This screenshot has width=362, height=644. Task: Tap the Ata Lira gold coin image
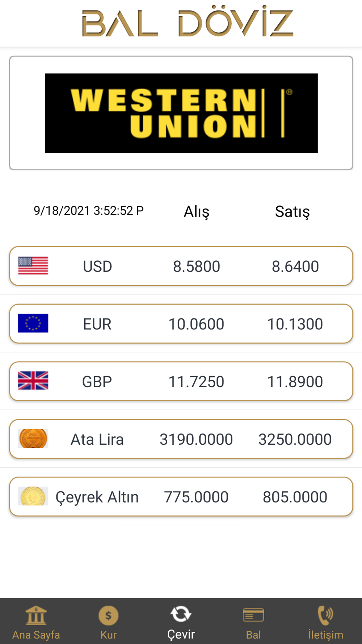click(33, 438)
